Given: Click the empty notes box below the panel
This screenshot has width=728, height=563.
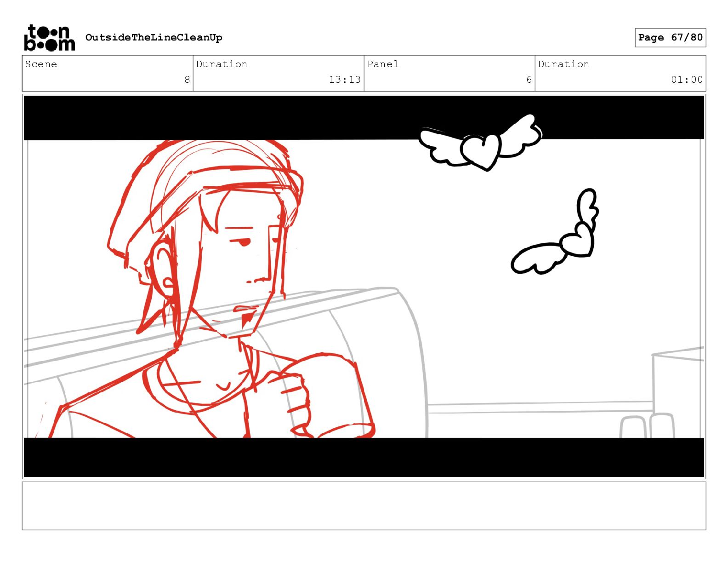Looking at the screenshot, I should pos(364,506).
